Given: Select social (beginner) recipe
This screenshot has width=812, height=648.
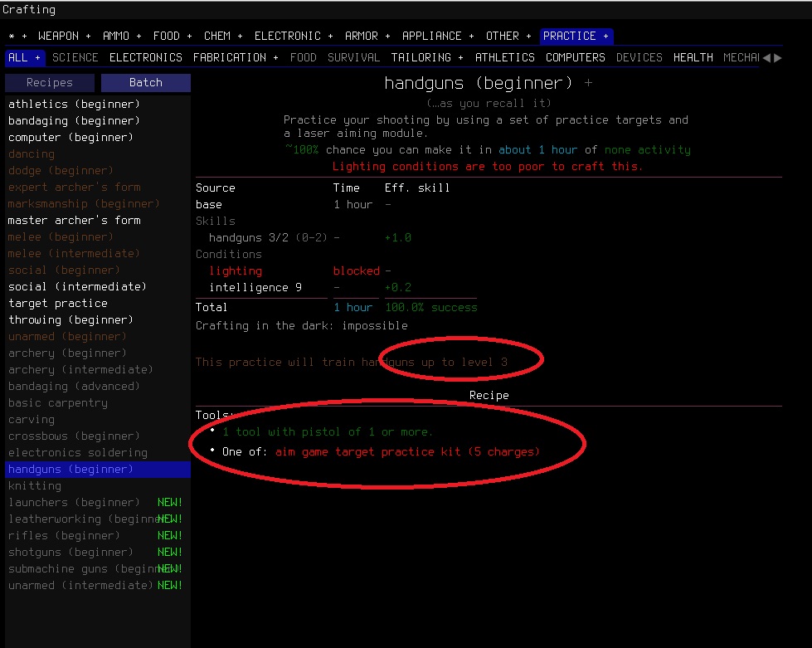Looking at the screenshot, I should (98, 270).
